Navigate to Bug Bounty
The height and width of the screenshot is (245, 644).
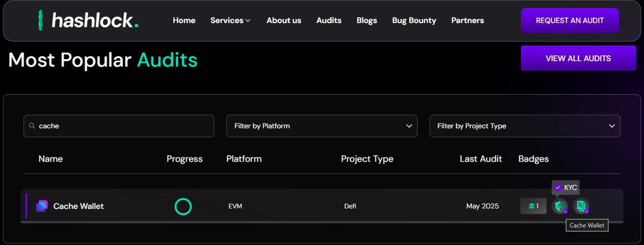[414, 20]
